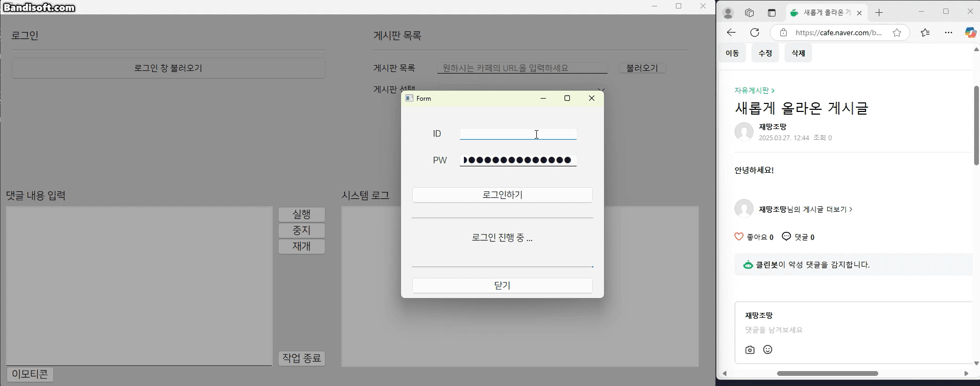980x386 pixels.
Task: Click the 댓글을 남겨보세요 comment field
Action: [x=774, y=330]
